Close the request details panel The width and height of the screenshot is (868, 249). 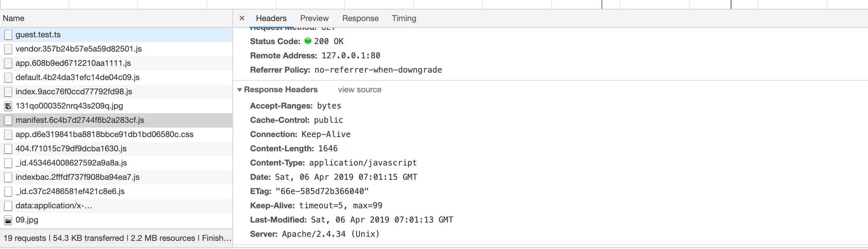pos(242,18)
